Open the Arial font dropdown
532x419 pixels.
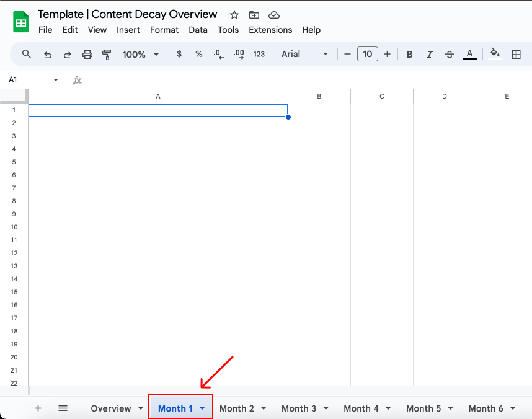(304, 54)
